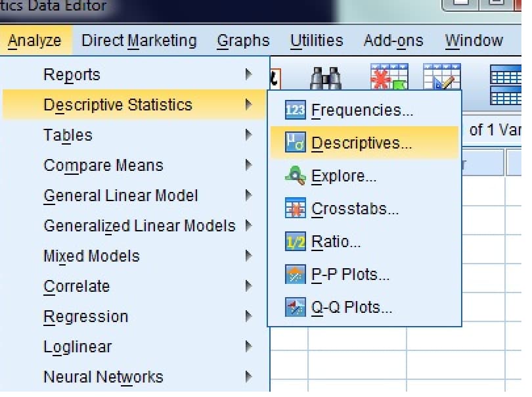Choose Explore... from the submenu
The width and height of the screenshot is (532, 397).
pos(365,175)
